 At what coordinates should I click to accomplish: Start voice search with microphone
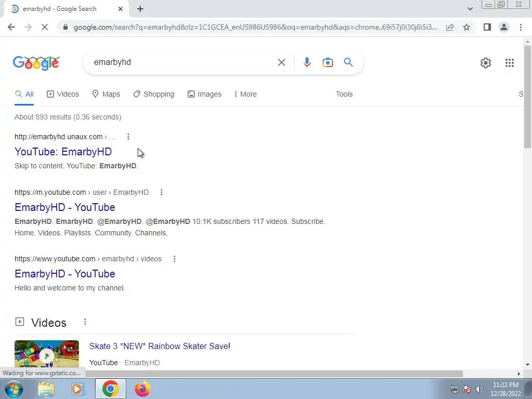point(307,62)
